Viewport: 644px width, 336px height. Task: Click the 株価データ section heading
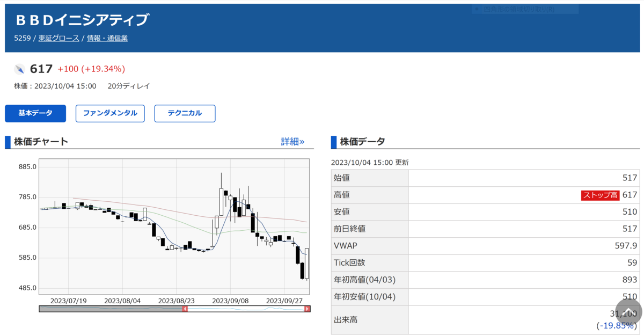362,142
